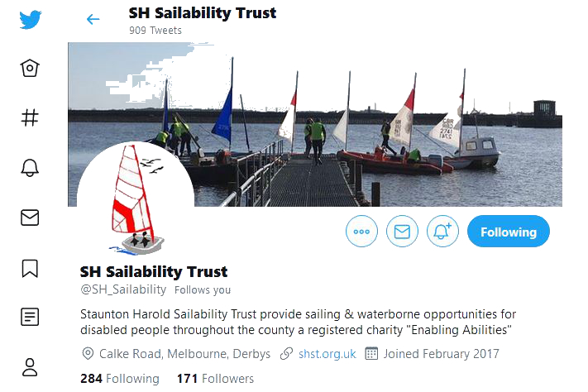Open Notifications bell in sidebar
The image size is (588, 392).
(30, 168)
